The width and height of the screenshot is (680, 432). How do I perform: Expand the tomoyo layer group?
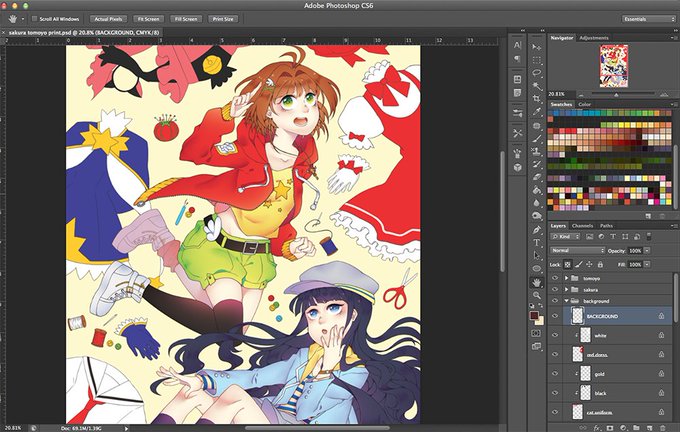point(566,278)
